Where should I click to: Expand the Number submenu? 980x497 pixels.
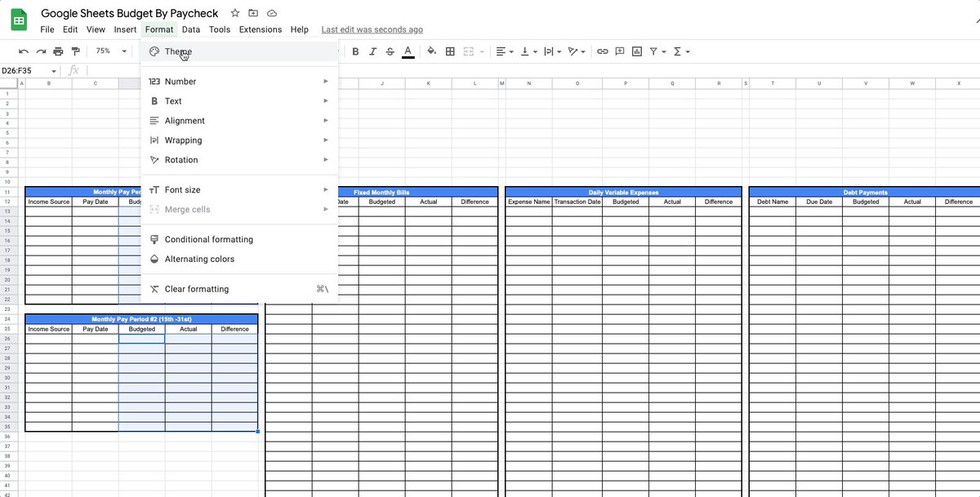[239, 82]
